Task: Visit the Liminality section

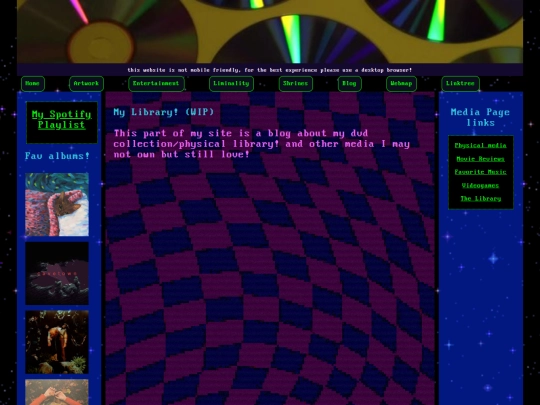Action: click(231, 84)
